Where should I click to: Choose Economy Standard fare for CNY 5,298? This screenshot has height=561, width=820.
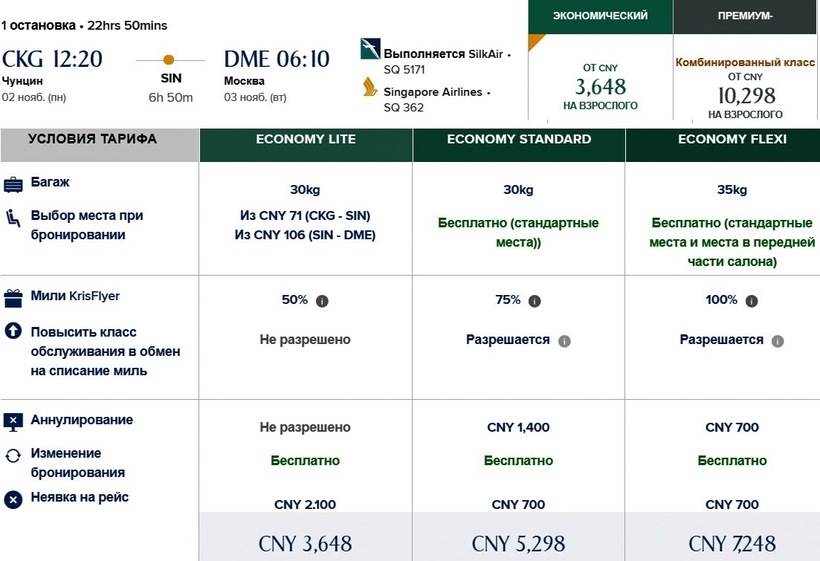tap(518, 543)
